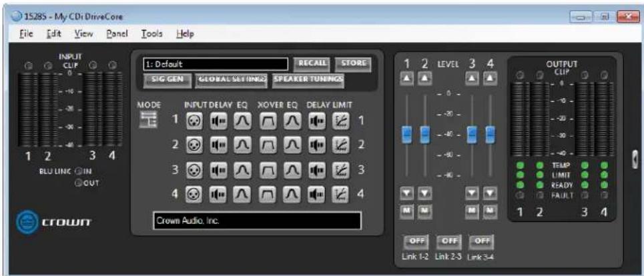Toggle Link 3-4 OFF button
Viewport: 644px width, 276px height.
click(x=481, y=243)
